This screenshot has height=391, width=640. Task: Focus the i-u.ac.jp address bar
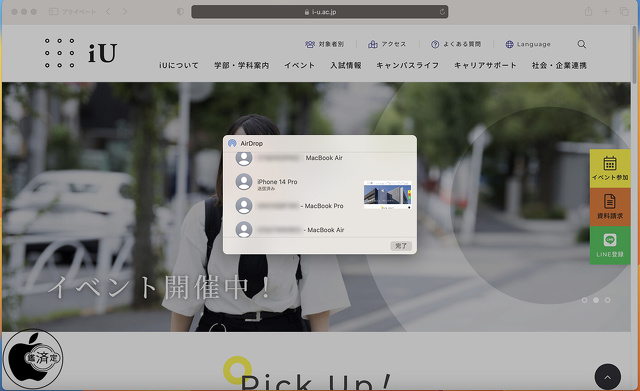click(x=320, y=12)
